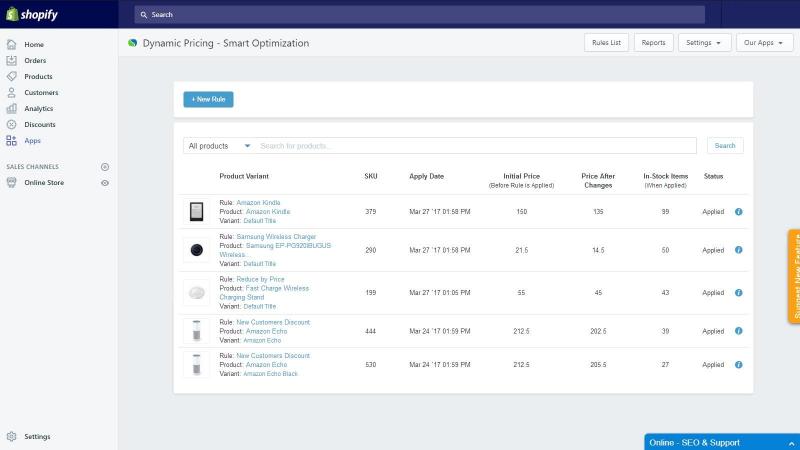Click the Customers person icon
800x450 pixels.
coord(11,92)
